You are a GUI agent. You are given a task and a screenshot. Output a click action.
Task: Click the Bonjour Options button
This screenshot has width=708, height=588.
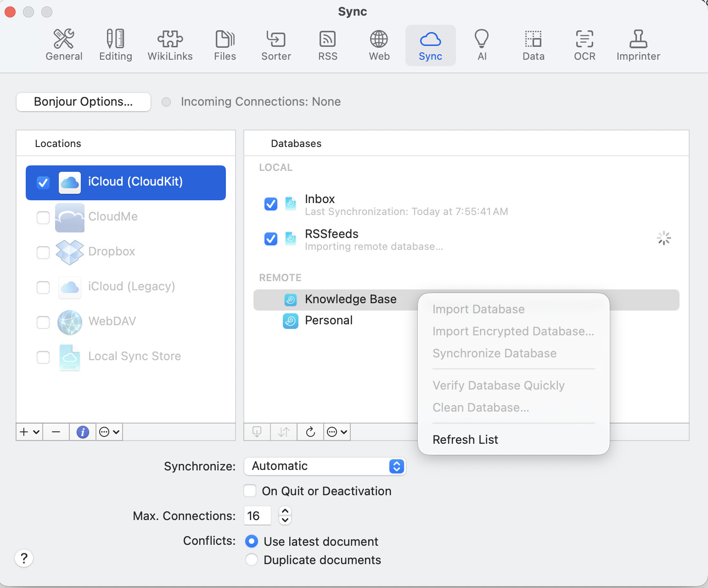tap(84, 102)
